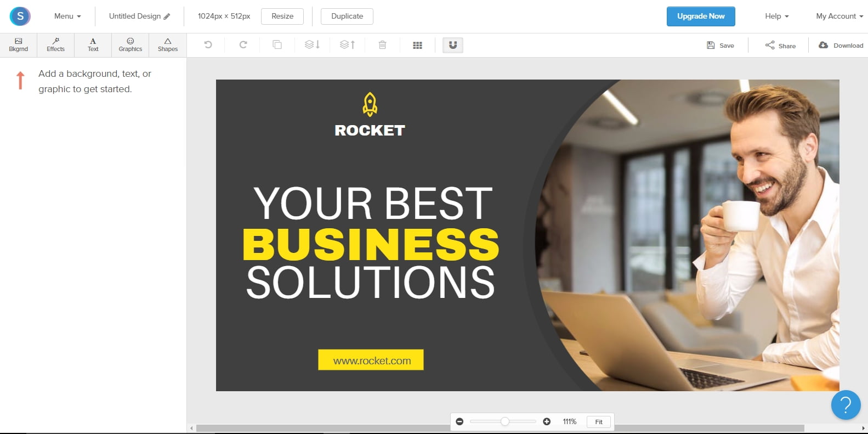Screen dimensions: 868x434
Task: Select the rocket logo graphic on canvas
Action: [x=370, y=104]
